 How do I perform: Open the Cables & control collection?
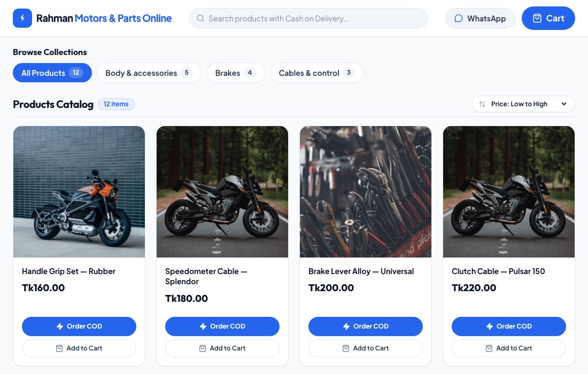coord(317,73)
